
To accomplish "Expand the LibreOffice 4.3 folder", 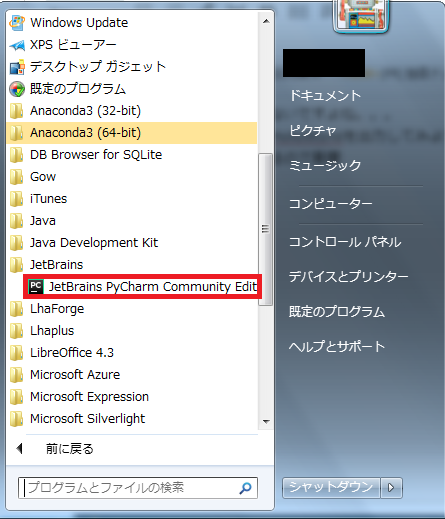I will [x=132, y=353].
